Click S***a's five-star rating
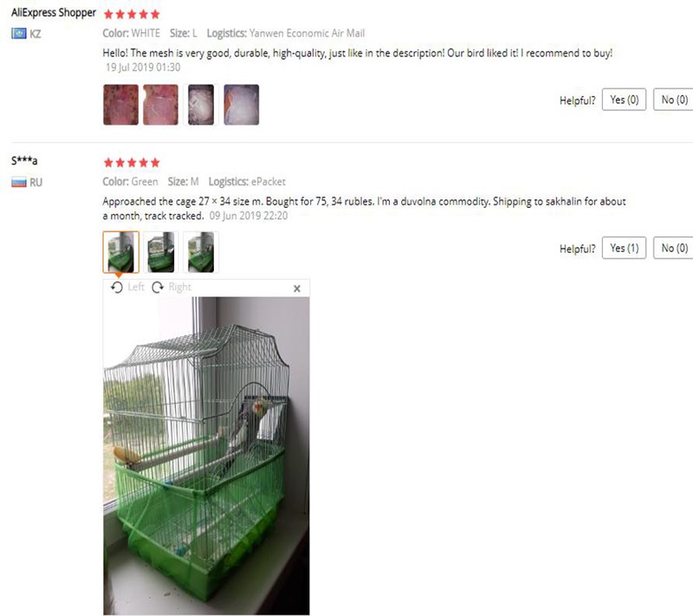This screenshot has height=616, width=693. point(132,163)
